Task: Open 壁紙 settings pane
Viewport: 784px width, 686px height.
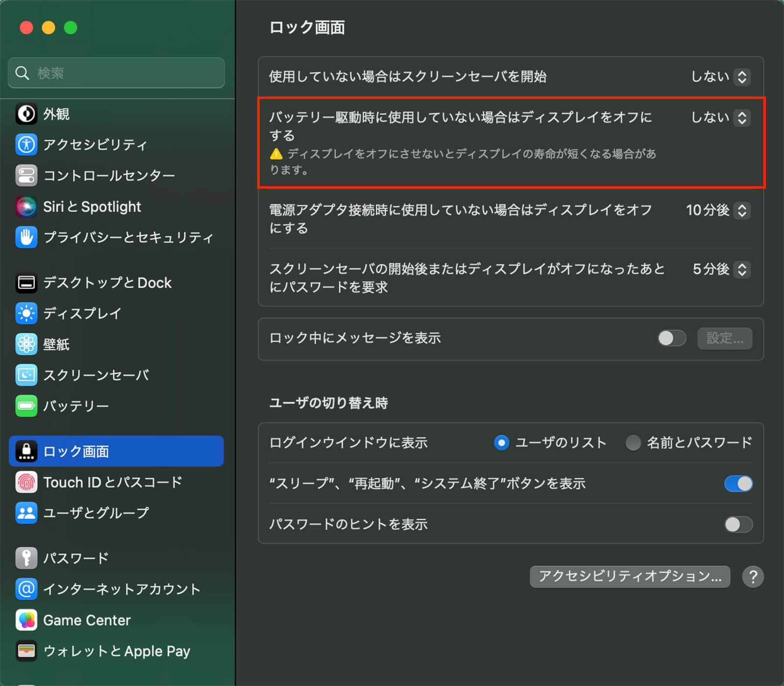Action: tap(116, 344)
